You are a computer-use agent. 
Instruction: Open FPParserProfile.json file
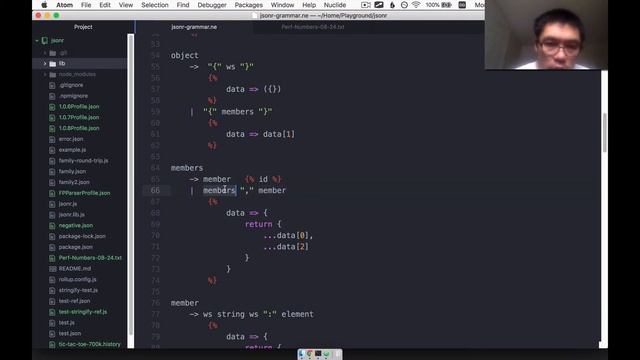84,193
